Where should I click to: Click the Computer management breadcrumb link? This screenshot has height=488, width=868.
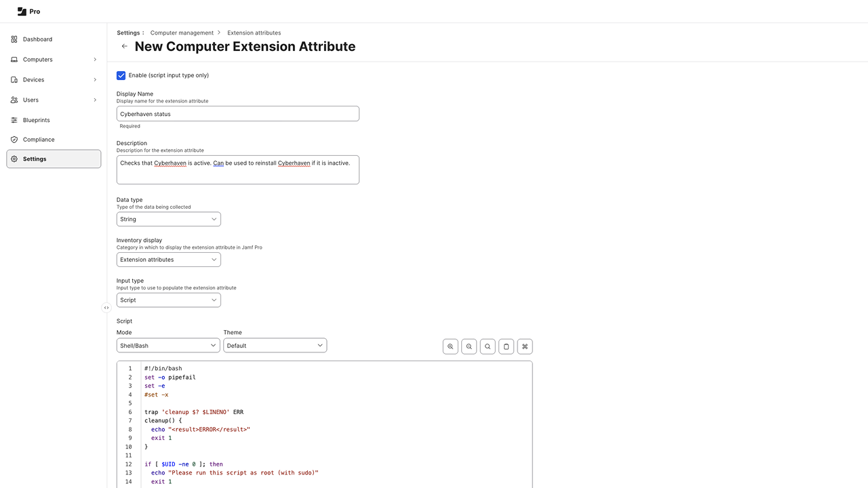(x=182, y=33)
